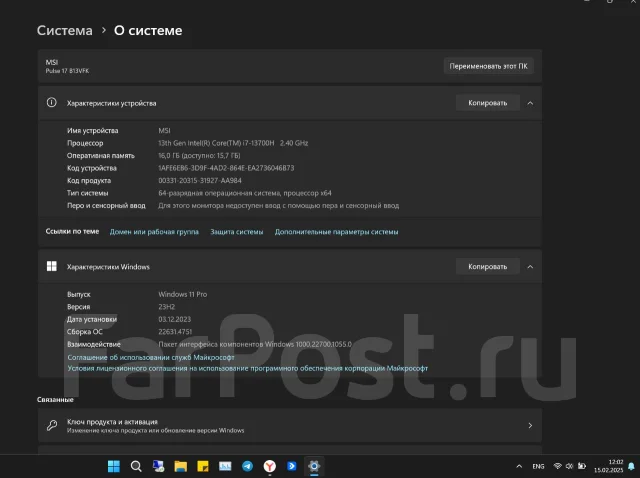Click the volume speaker tray icon
This screenshot has width=640, height=478.
(569, 466)
